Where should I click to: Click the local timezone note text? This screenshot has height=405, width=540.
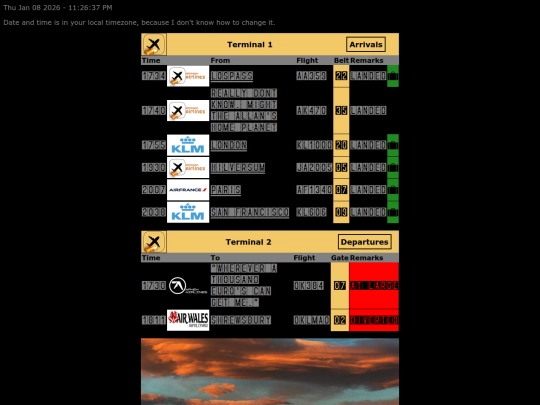[x=139, y=23]
